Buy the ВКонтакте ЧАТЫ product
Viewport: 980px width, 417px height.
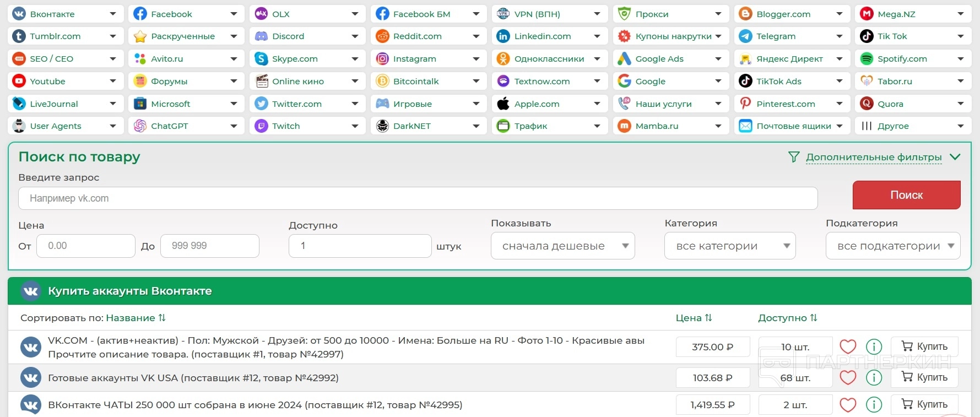click(x=925, y=404)
